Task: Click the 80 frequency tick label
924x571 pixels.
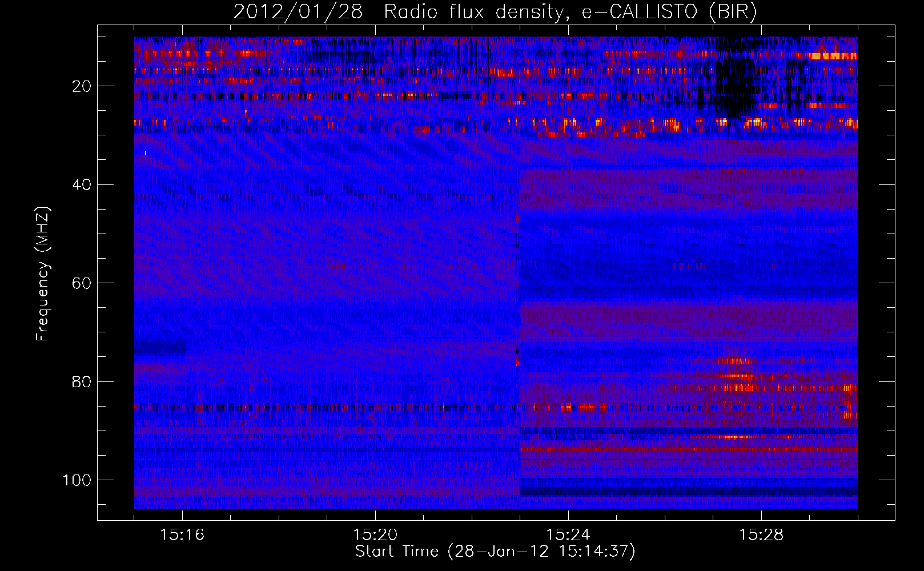Action: 82,382
